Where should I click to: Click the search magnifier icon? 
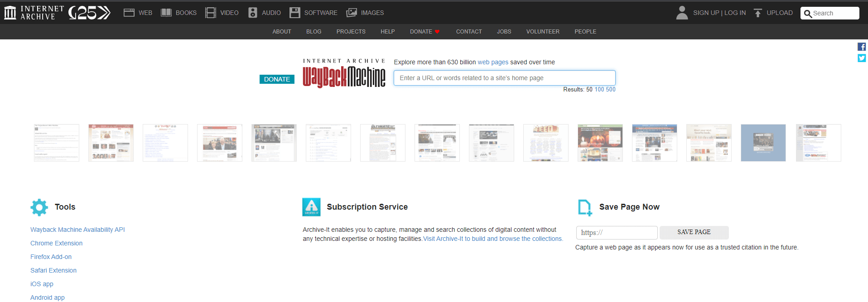click(x=808, y=14)
